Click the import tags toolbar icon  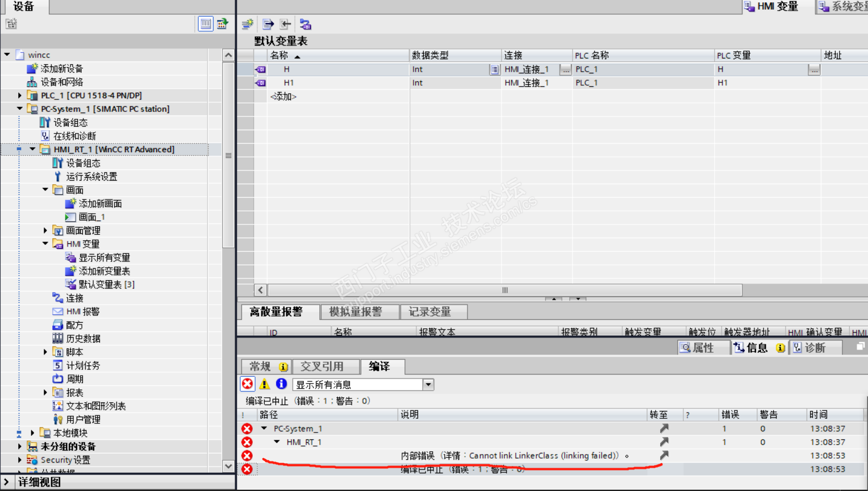[285, 24]
